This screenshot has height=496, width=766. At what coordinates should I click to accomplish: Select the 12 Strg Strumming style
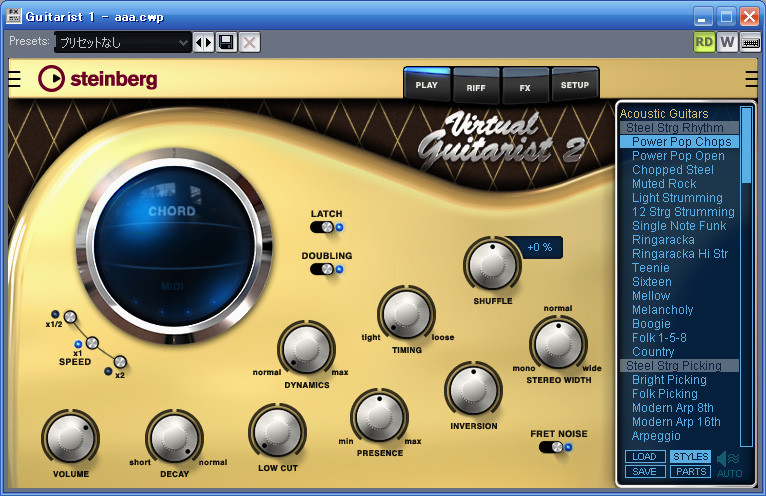click(683, 212)
